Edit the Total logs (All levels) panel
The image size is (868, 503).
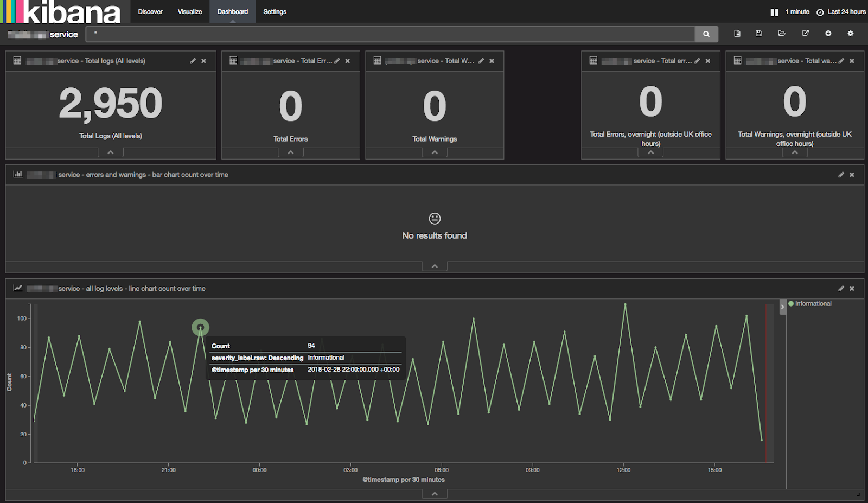click(193, 61)
